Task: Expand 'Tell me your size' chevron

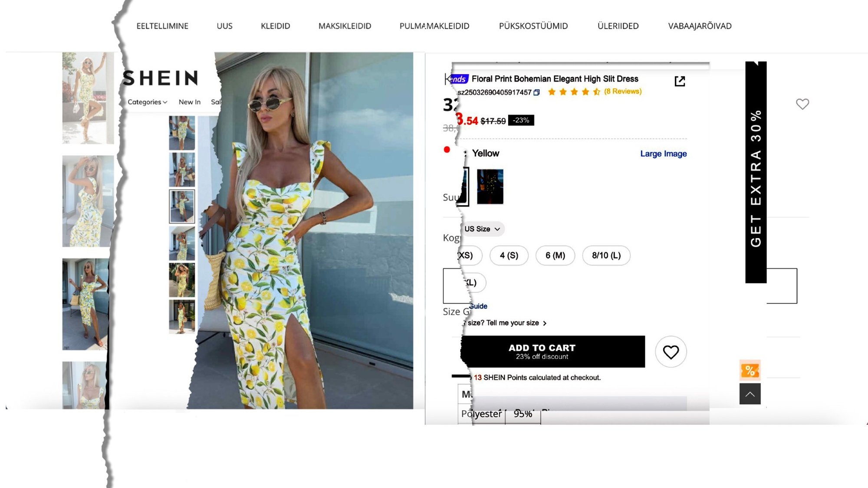Action: click(x=545, y=323)
